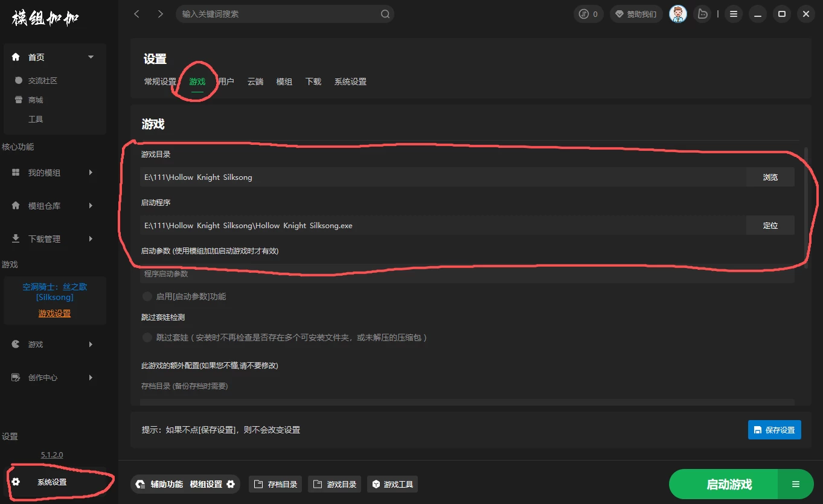Select the 云端 settings tab
This screenshot has height=504, width=823.
pyautogui.click(x=255, y=81)
